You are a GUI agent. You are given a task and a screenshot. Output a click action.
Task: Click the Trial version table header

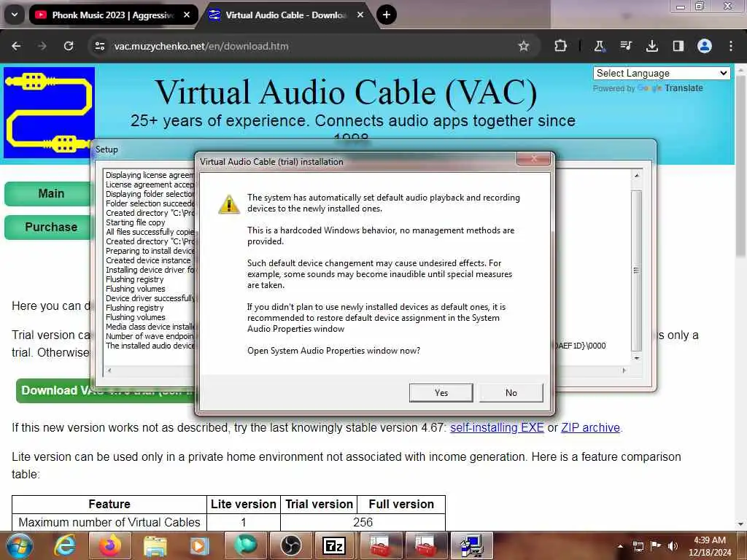[320, 505]
